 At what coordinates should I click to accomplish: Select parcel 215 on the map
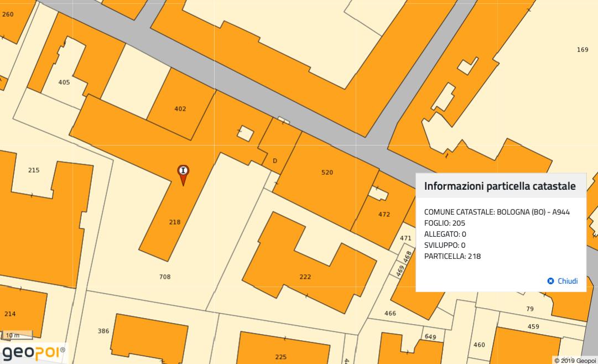coord(34,170)
